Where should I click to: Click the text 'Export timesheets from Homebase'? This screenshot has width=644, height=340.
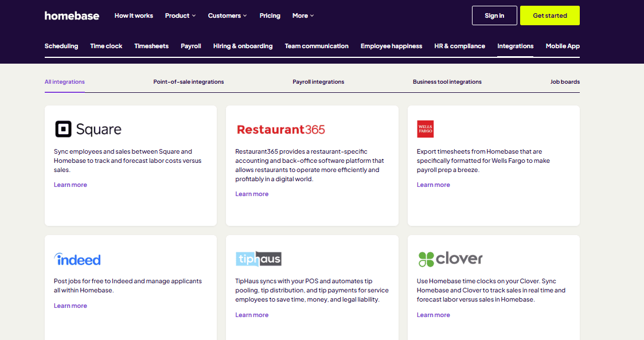click(483, 161)
